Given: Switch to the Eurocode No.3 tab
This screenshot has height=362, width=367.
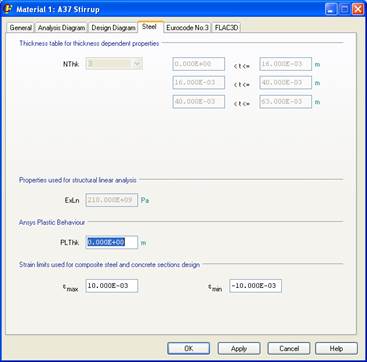Looking at the screenshot, I should pos(187,28).
